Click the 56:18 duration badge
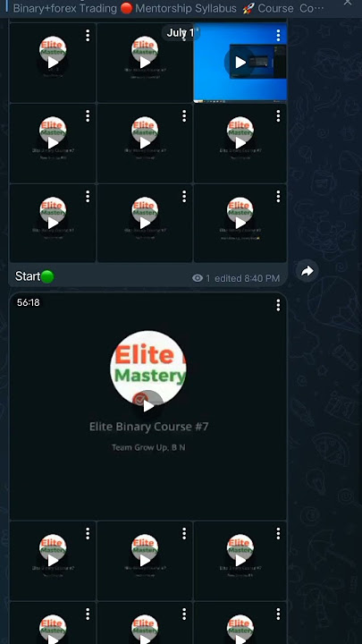Image resolution: width=362 pixels, height=644 pixels. pyautogui.click(x=29, y=302)
